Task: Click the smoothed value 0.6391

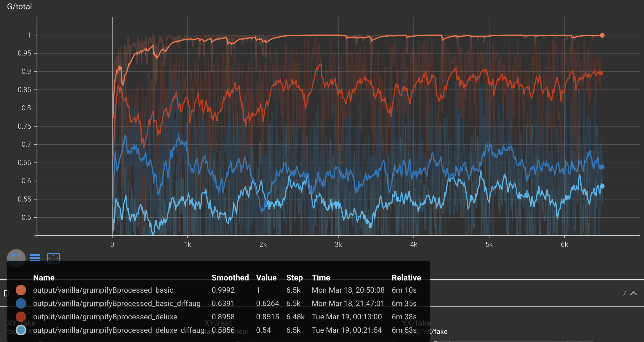Action: [x=223, y=303]
